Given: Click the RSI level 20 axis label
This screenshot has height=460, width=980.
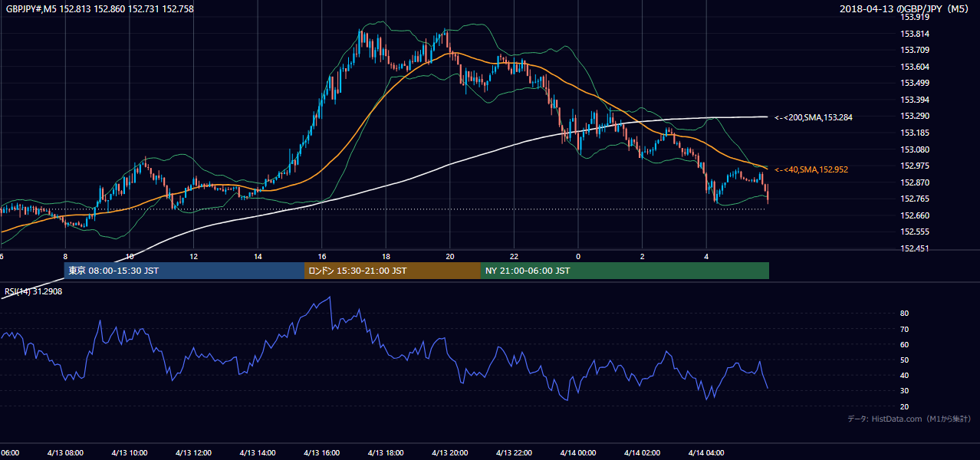Looking at the screenshot, I should coord(904,406).
